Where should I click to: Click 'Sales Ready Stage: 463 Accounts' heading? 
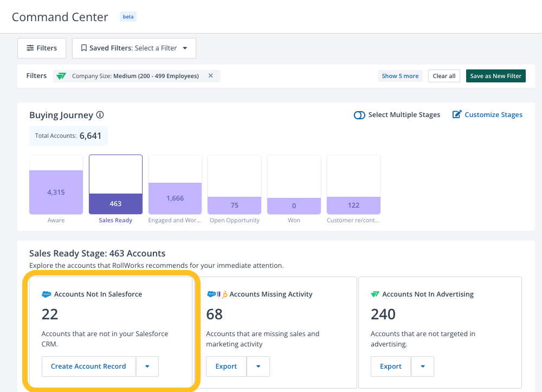click(x=97, y=253)
